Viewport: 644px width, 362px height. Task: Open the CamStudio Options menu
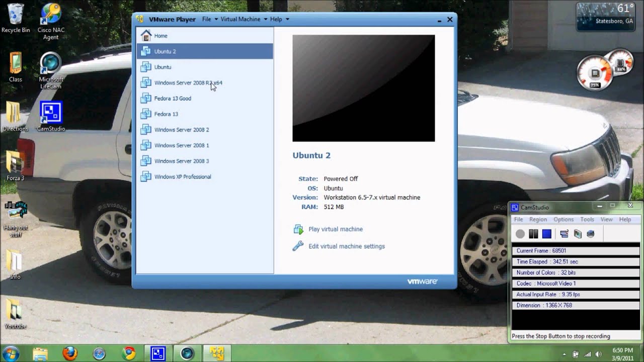pyautogui.click(x=563, y=219)
